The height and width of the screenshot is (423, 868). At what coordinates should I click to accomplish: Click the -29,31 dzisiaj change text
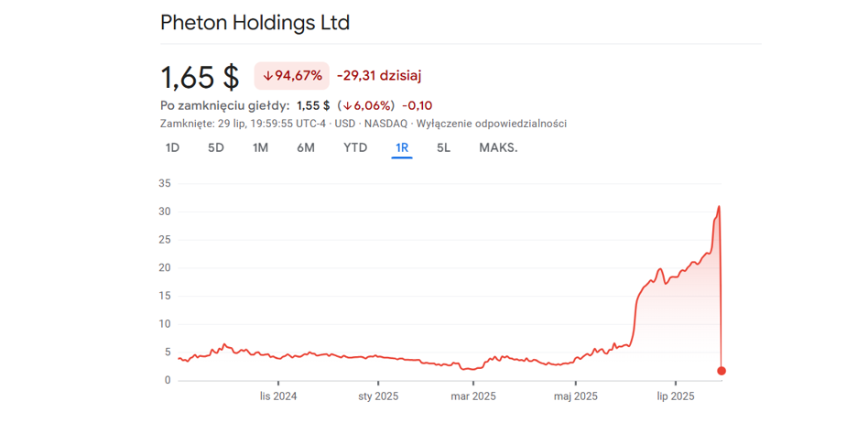pyautogui.click(x=379, y=76)
